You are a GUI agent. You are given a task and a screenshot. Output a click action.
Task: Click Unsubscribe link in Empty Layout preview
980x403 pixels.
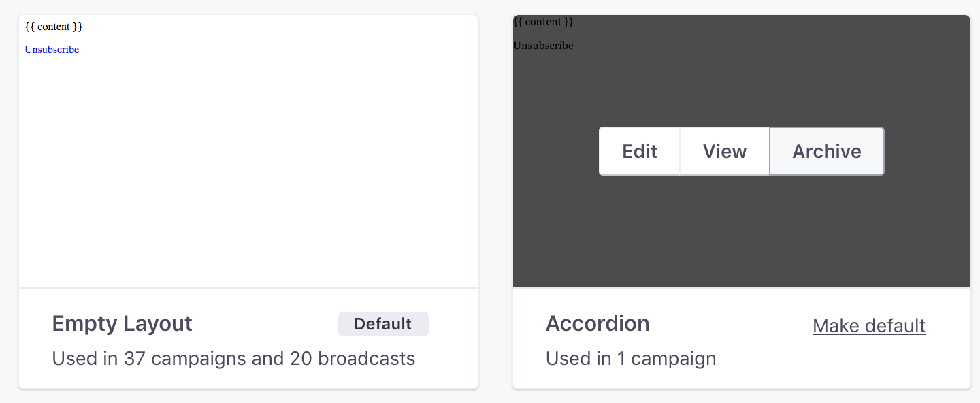pos(52,50)
